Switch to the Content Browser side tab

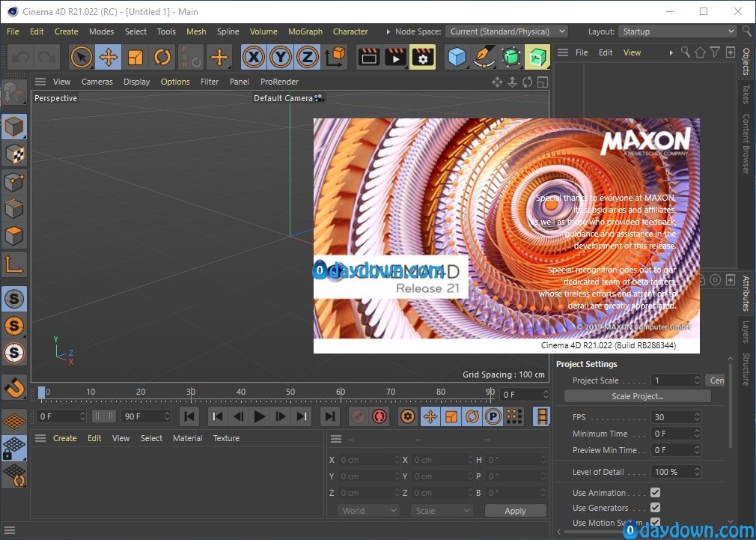[746, 144]
